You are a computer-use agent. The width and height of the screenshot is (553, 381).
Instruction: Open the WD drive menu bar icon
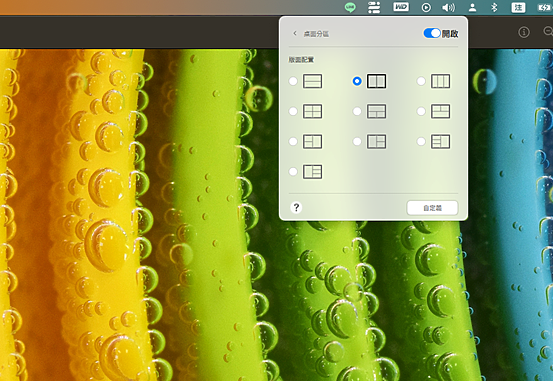401,7
